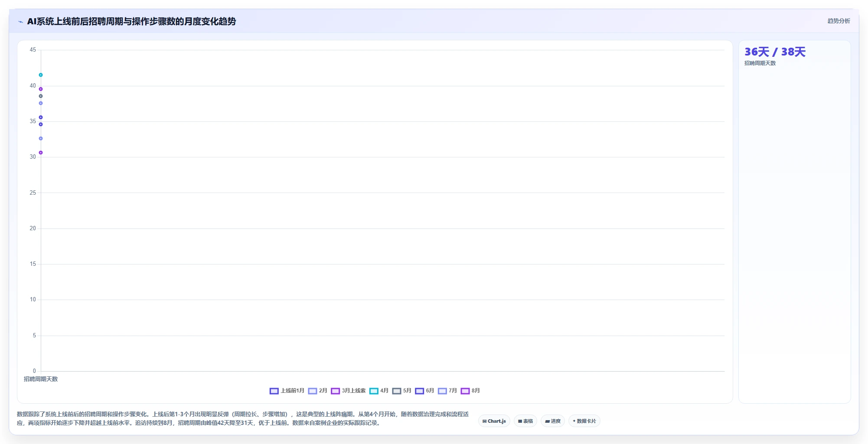The height and width of the screenshot is (444, 868).
Task: Toggle the 3月上线案 legend series
Action: 348,391
